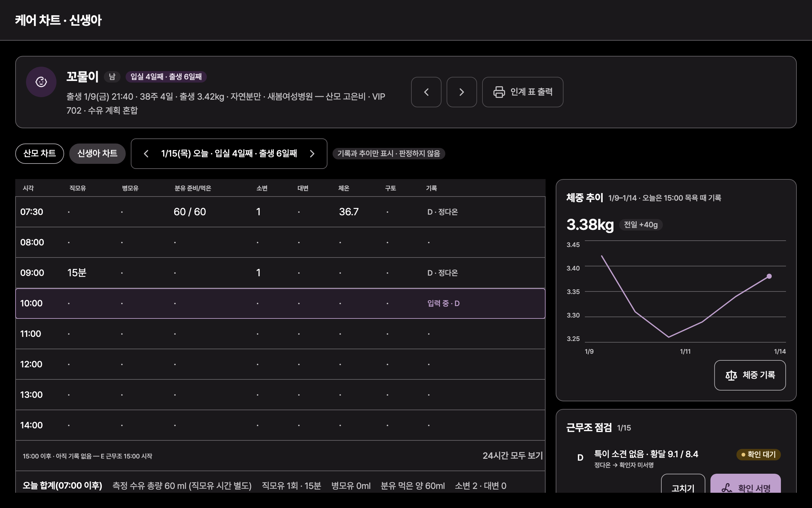The image size is (812, 508).
Task: Click the 직모유 column header
Action: click(x=77, y=188)
